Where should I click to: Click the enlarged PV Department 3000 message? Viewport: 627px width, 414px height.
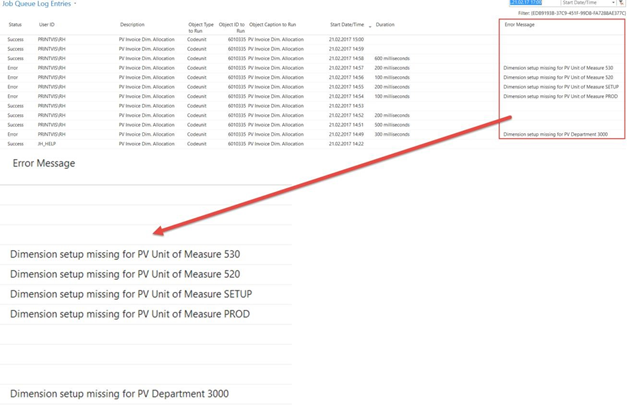click(120, 394)
